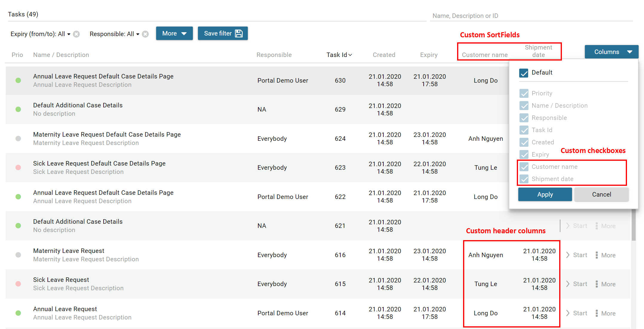The width and height of the screenshot is (644, 329).
Task: Expand the More filters dropdown button
Action: [x=174, y=33]
